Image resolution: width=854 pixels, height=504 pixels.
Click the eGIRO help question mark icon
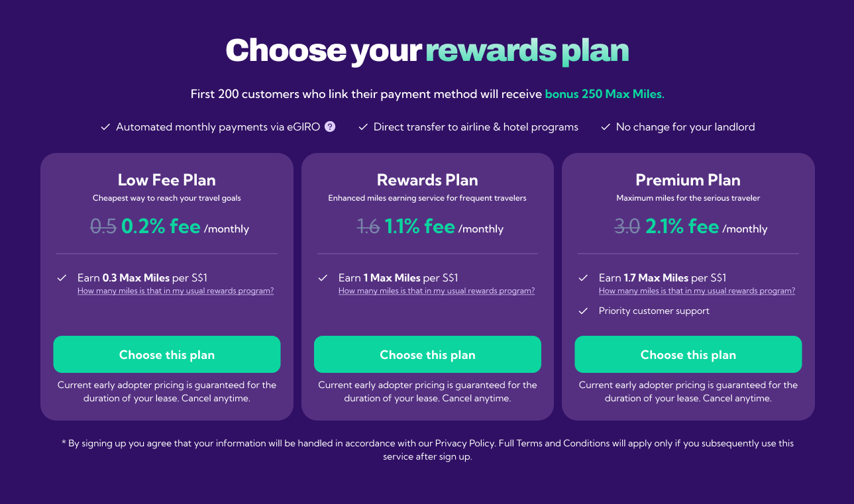330,126
